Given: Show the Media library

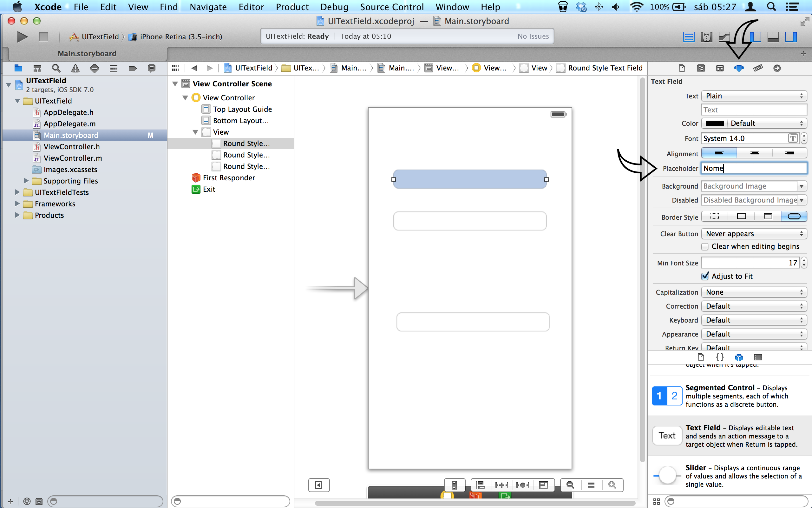Looking at the screenshot, I should pos(758,357).
